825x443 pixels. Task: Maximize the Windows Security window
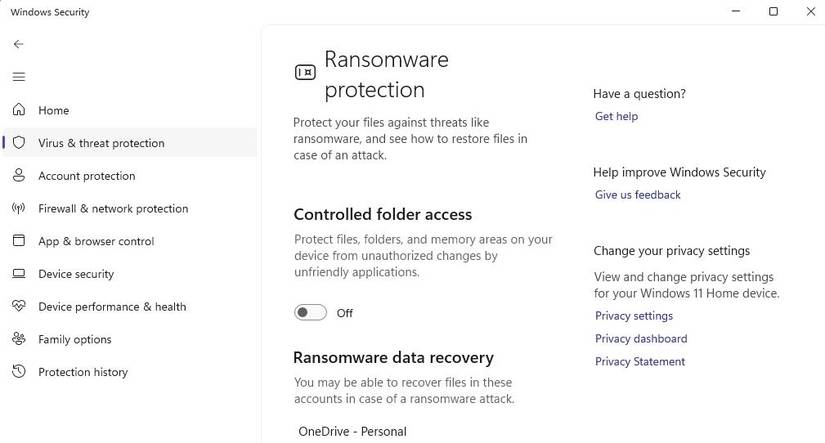(773, 12)
